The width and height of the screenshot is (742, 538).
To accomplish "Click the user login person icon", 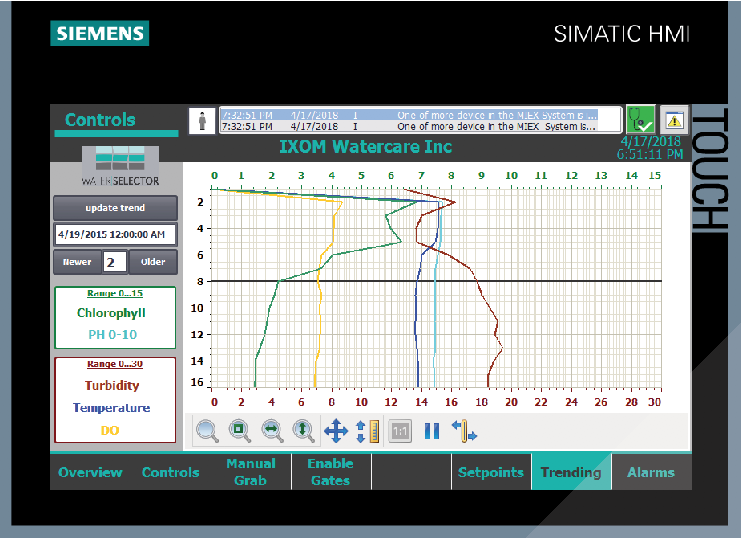I will pyautogui.click(x=202, y=121).
